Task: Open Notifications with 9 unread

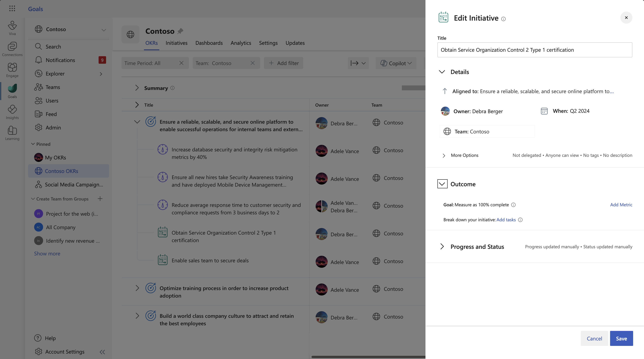Action: [x=68, y=60]
